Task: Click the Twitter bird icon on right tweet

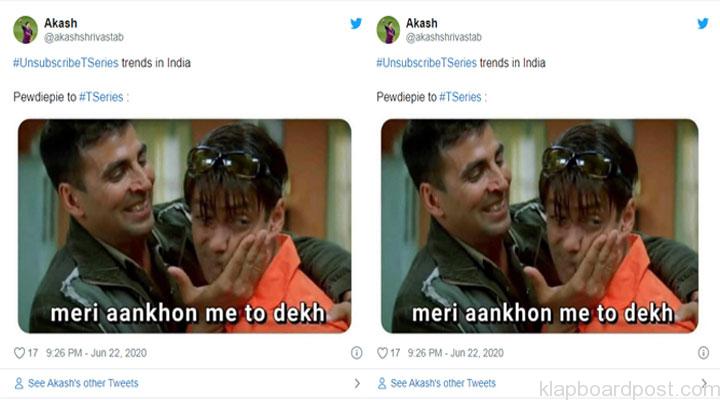Action: pyautogui.click(x=703, y=23)
